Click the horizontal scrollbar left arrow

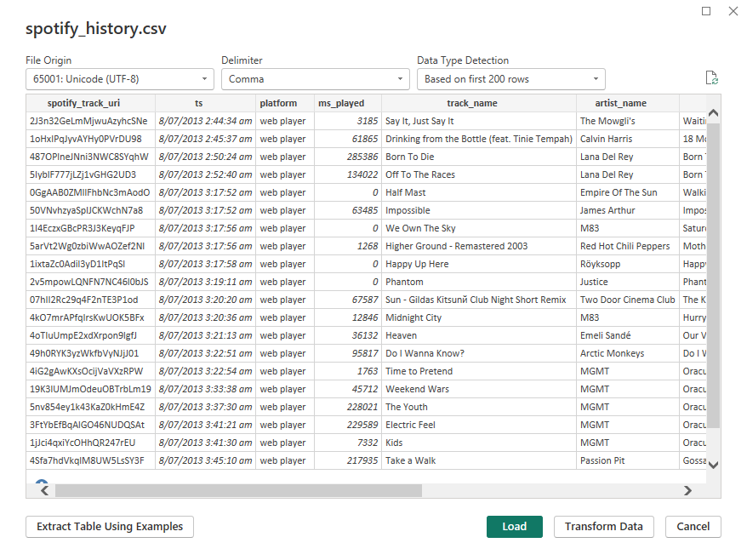[x=44, y=490]
